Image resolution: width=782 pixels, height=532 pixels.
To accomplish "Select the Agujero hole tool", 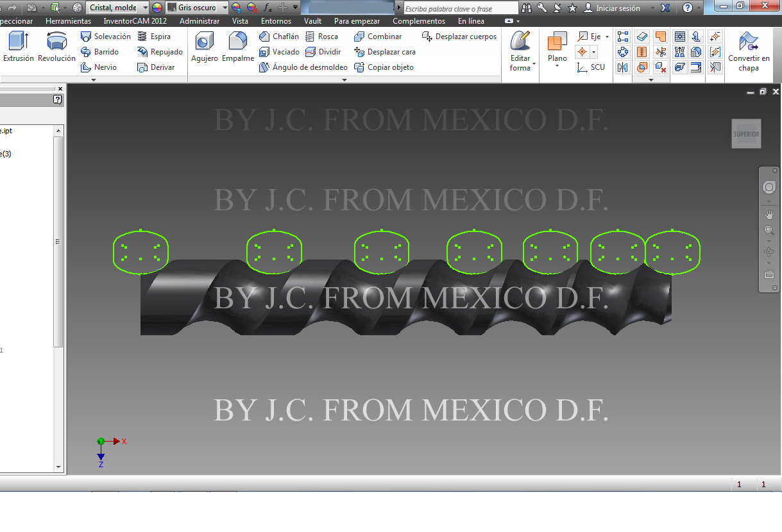I will click(205, 48).
